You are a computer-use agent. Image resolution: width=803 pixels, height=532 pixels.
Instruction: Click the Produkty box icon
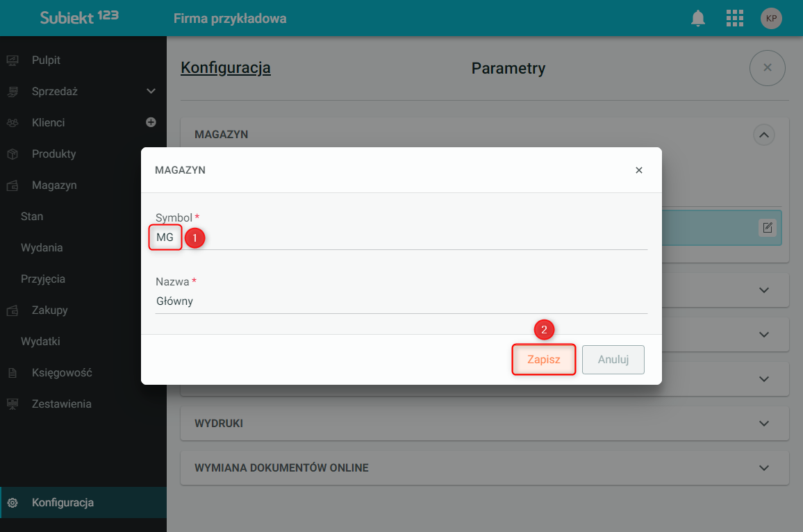[13, 154]
